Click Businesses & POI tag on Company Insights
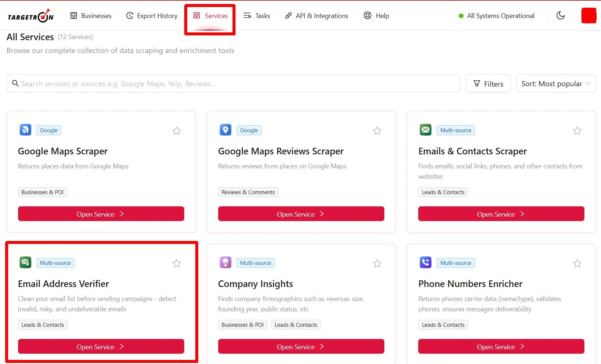 pos(242,325)
